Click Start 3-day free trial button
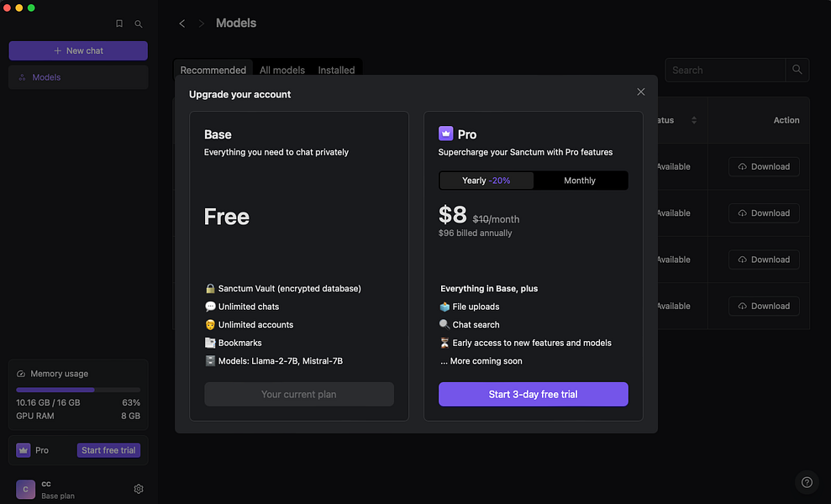Viewport: 831px width, 504px height. click(534, 394)
